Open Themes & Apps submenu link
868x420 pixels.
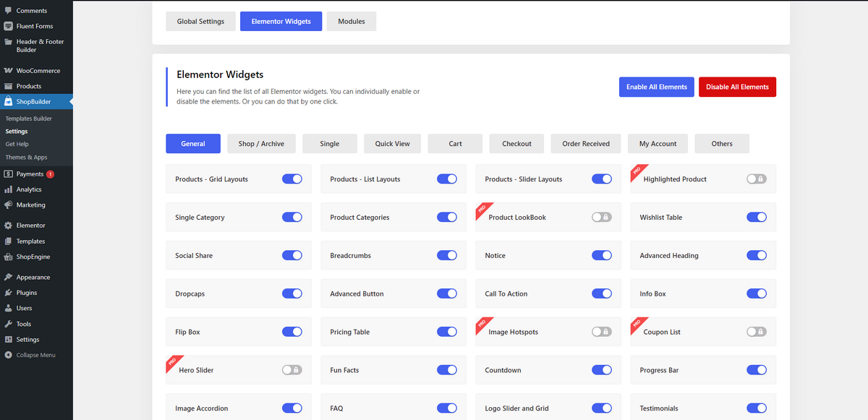point(26,158)
